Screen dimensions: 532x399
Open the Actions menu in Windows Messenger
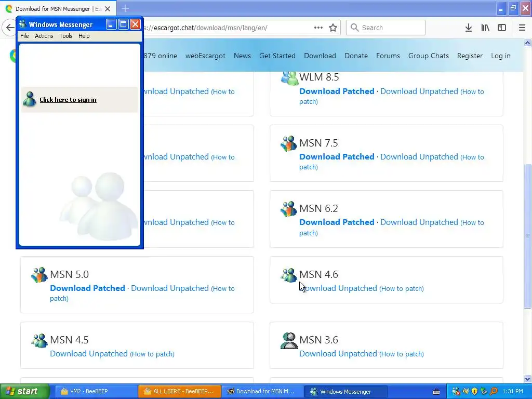[44, 36]
